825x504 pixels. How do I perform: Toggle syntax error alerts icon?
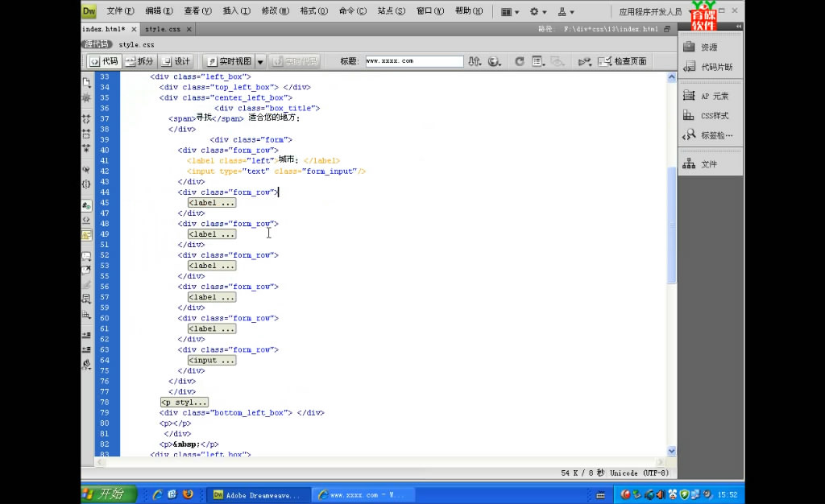pyautogui.click(x=86, y=234)
